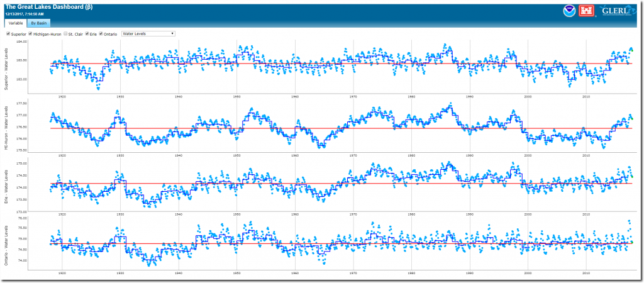Open the Water Levels variable dropdown
The height and width of the screenshot is (283, 644).
pos(148,34)
